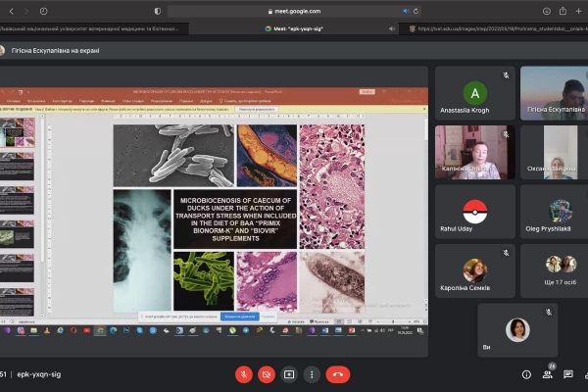Click PowerPoint icon in shared Windows taskbar

point(352,330)
